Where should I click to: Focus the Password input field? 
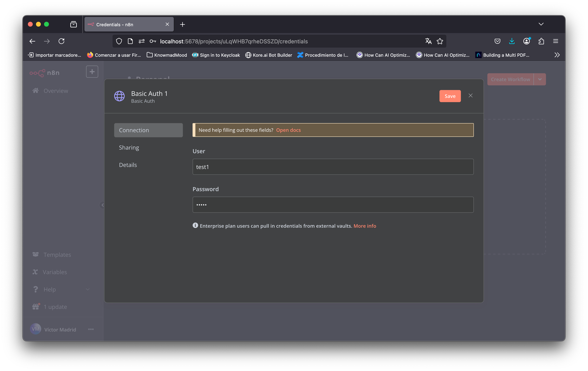point(333,205)
